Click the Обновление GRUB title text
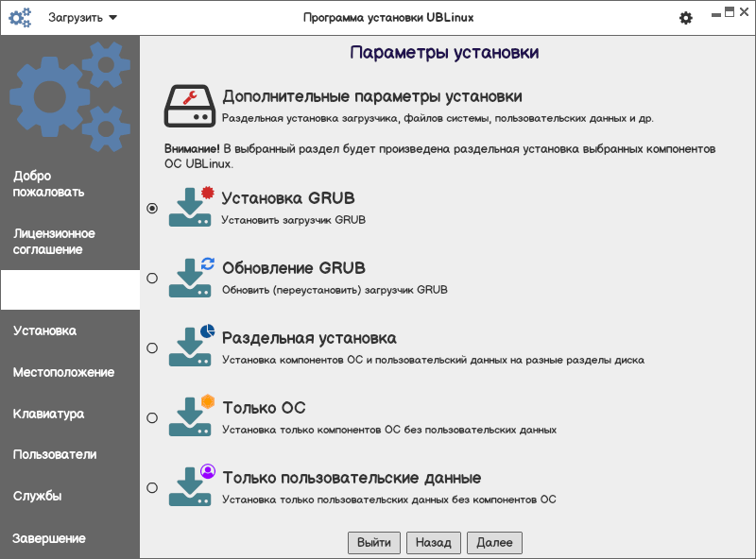The height and width of the screenshot is (559, 756). 294,268
